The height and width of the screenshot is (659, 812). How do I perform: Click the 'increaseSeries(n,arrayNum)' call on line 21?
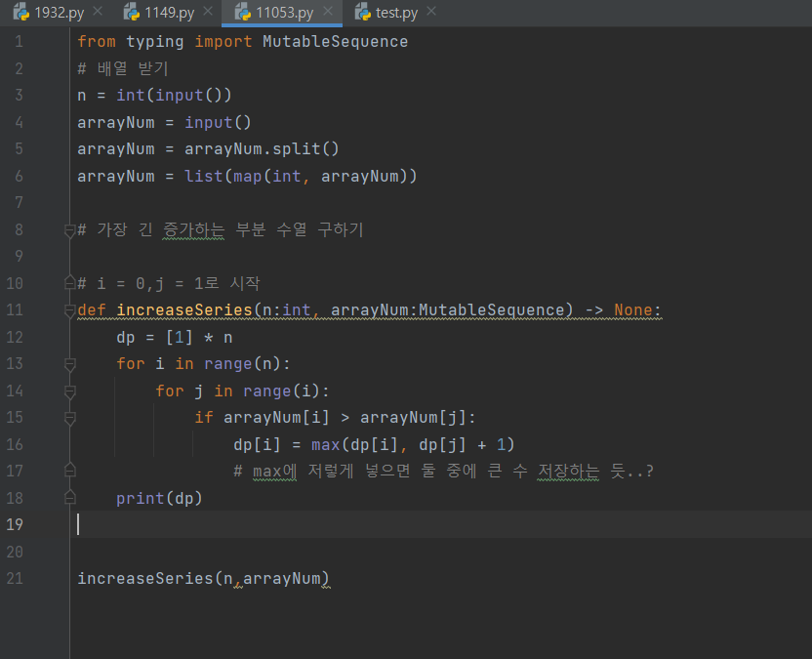pos(203,578)
